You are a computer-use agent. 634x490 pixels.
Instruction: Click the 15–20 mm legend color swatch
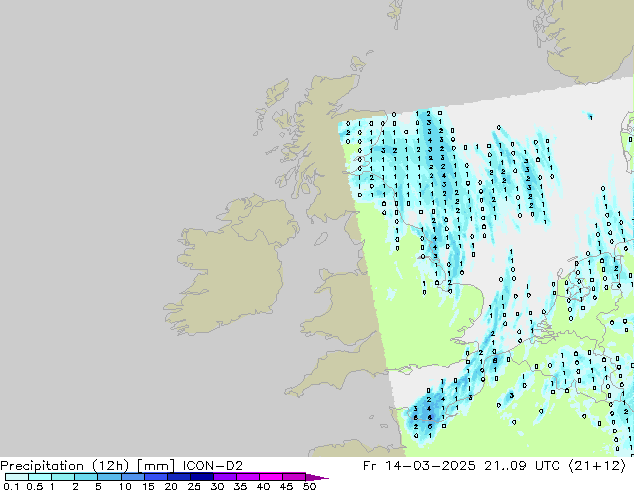click(x=155, y=477)
